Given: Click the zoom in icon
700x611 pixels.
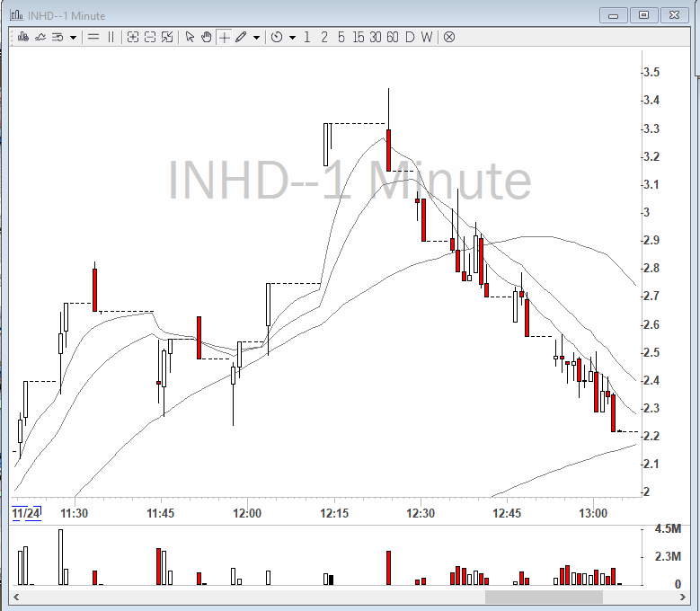Looking at the screenshot, I should [133, 37].
